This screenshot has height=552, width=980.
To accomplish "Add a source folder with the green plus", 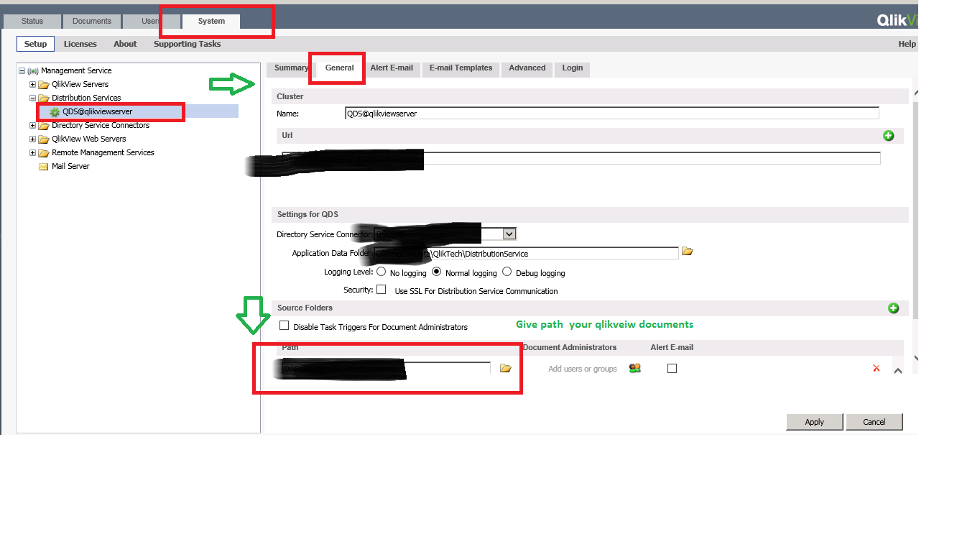I will tap(894, 308).
